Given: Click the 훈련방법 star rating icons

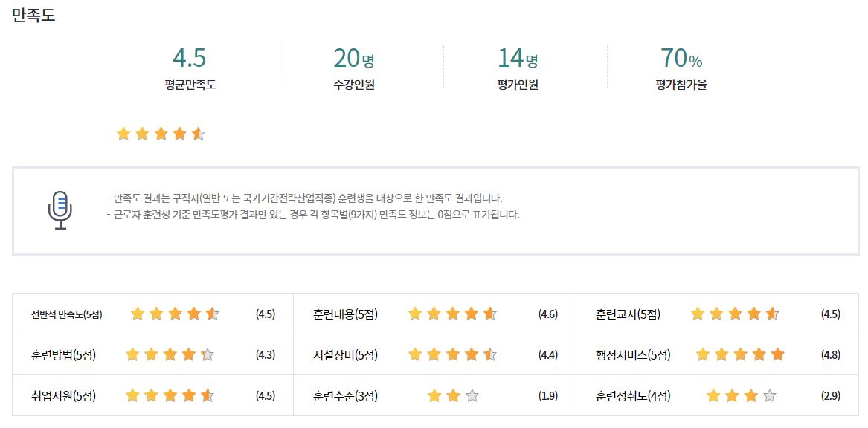Looking at the screenshot, I should [x=170, y=354].
